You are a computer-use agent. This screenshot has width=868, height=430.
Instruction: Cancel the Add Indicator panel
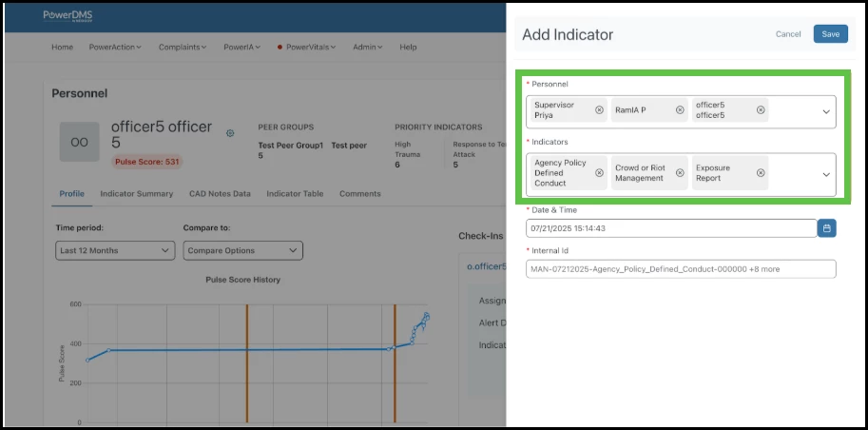(x=788, y=34)
